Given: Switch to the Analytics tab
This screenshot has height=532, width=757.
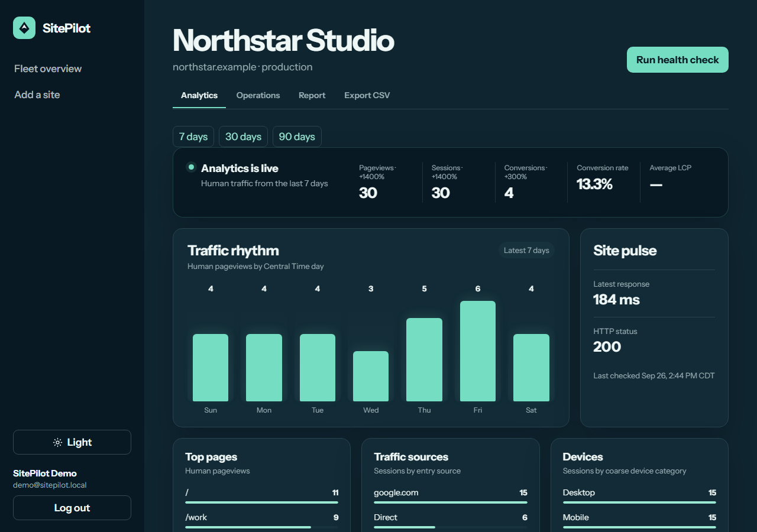Looking at the screenshot, I should click(199, 95).
